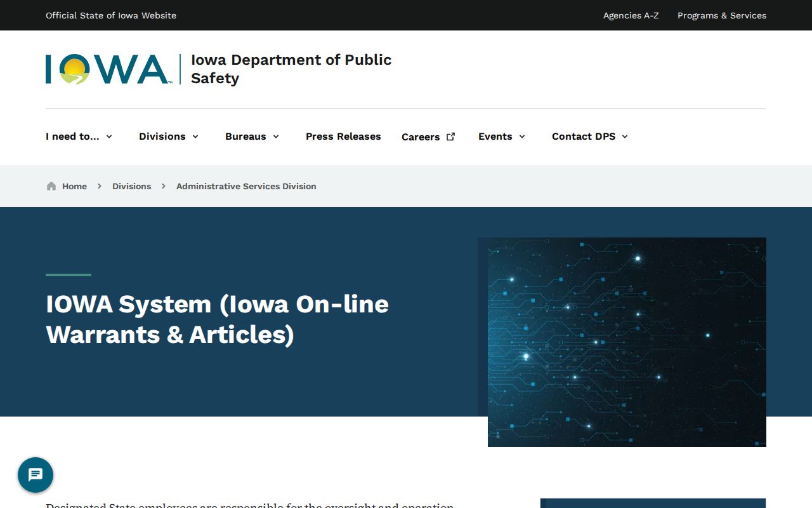Click the home icon in breadcrumb

point(51,186)
